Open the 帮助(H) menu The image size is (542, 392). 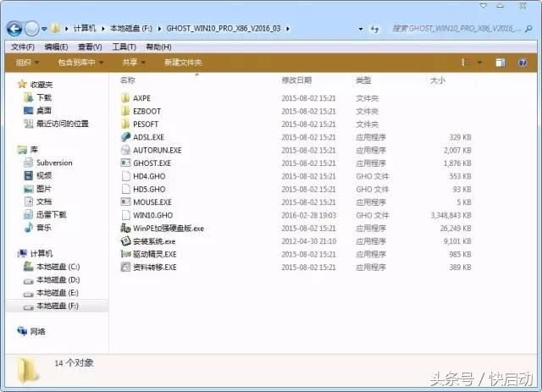click(158, 47)
